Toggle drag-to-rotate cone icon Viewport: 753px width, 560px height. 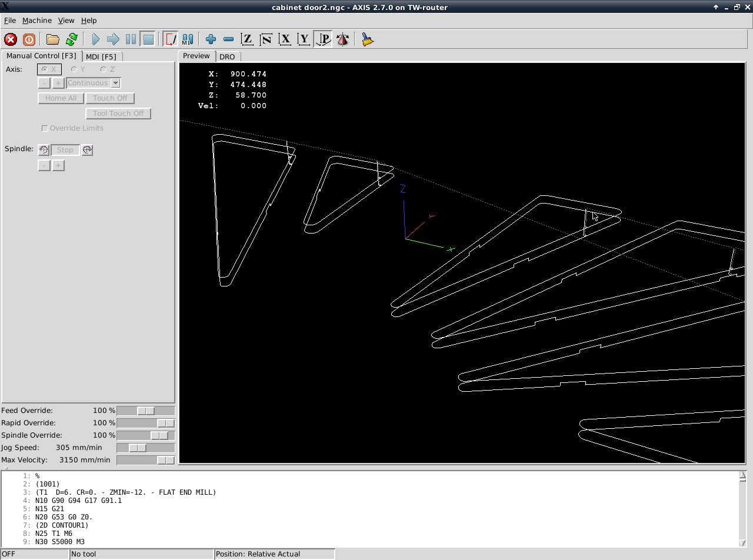[342, 39]
